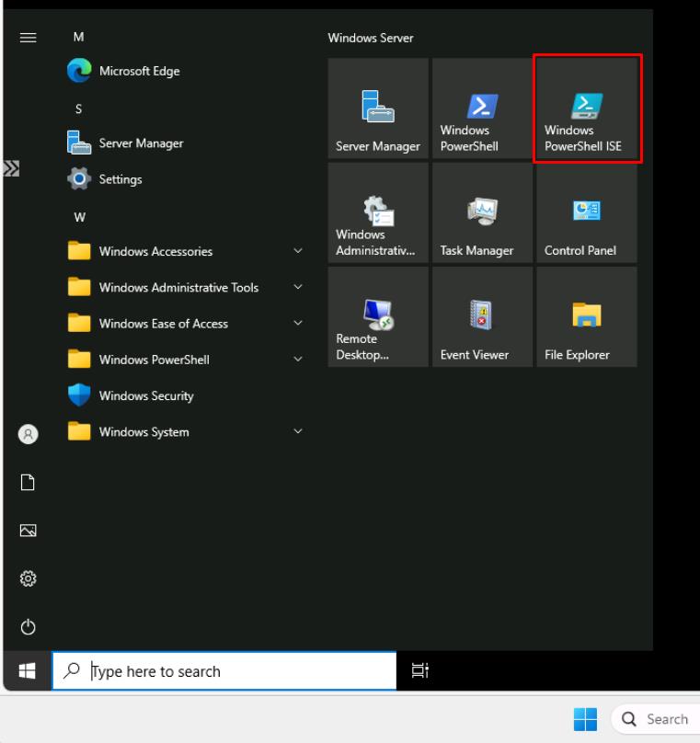The height and width of the screenshot is (743, 700).
Task: Launch the Windows PowerShell tile
Action: (x=482, y=109)
